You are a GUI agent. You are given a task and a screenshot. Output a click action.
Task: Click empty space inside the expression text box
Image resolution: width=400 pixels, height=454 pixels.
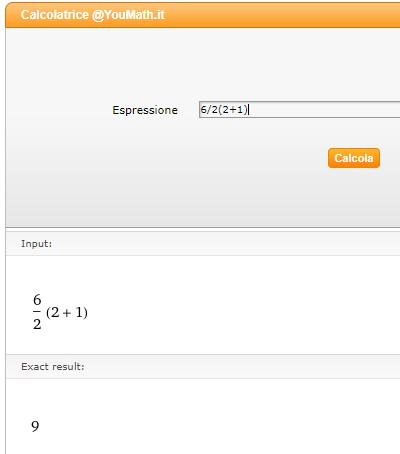[x=323, y=109]
